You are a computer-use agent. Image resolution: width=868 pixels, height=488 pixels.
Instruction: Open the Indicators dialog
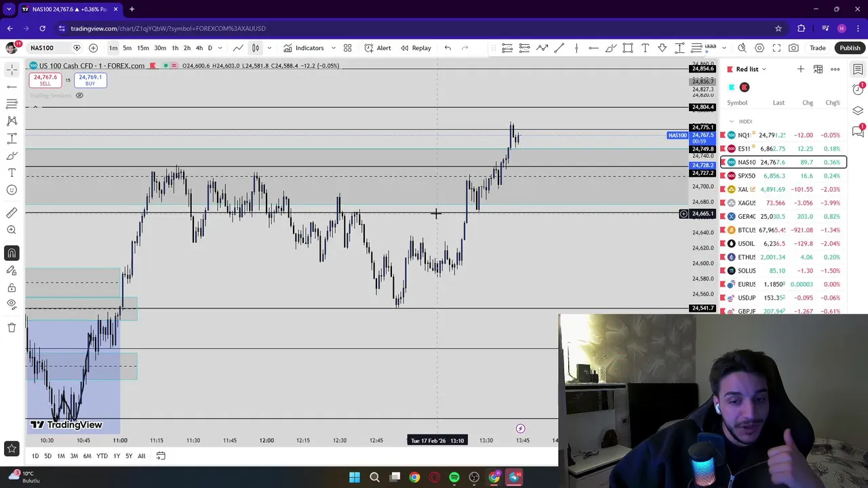tap(303, 48)
